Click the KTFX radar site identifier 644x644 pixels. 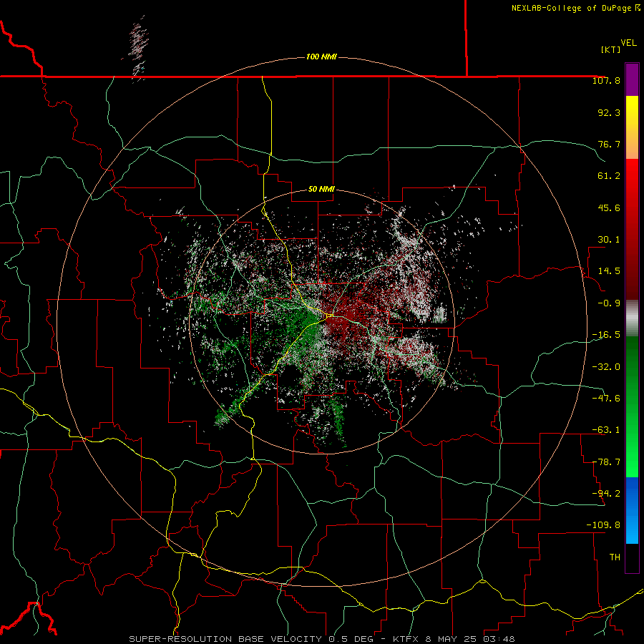[x=406, y=639]
